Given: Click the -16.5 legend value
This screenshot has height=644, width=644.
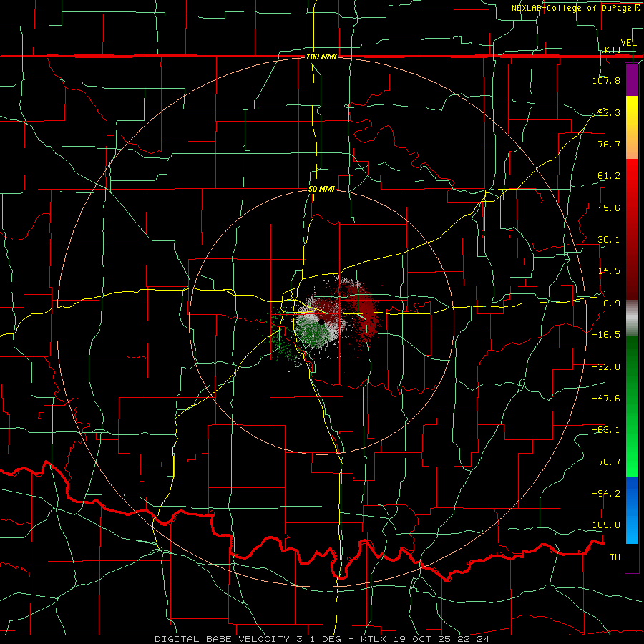Looking at the screenshot, I should point(606,334).
